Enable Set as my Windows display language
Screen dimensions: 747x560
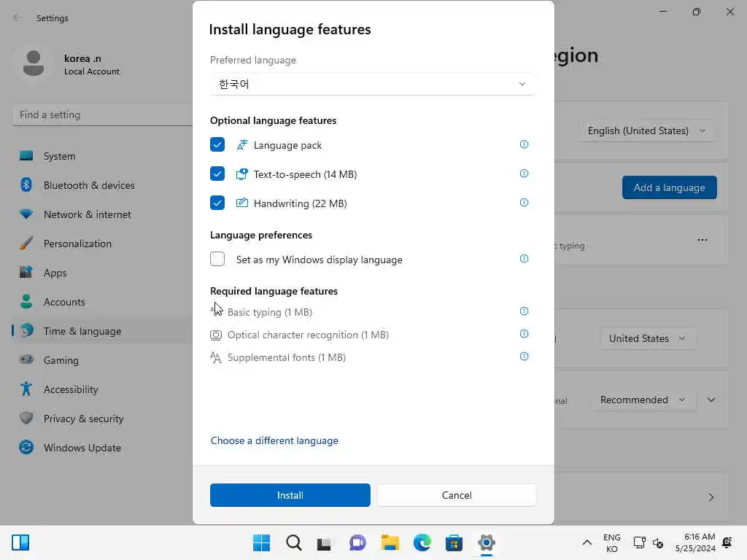pyautogui.click(x=217, y=259)
